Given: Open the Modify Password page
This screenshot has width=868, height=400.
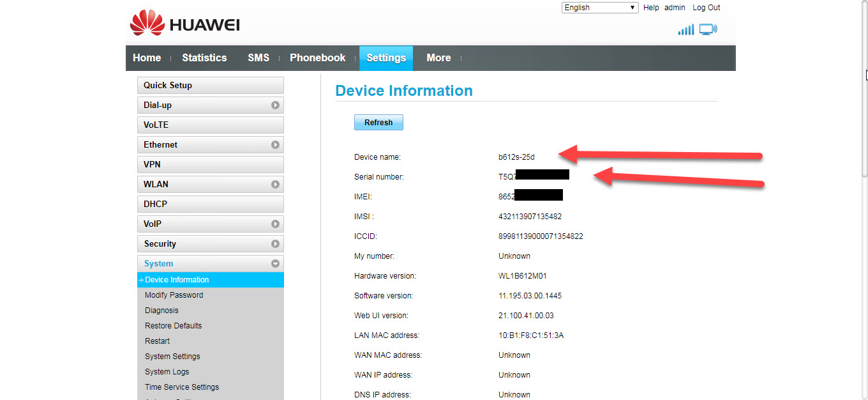Looking at the screenshot, I should click(174, 295).
